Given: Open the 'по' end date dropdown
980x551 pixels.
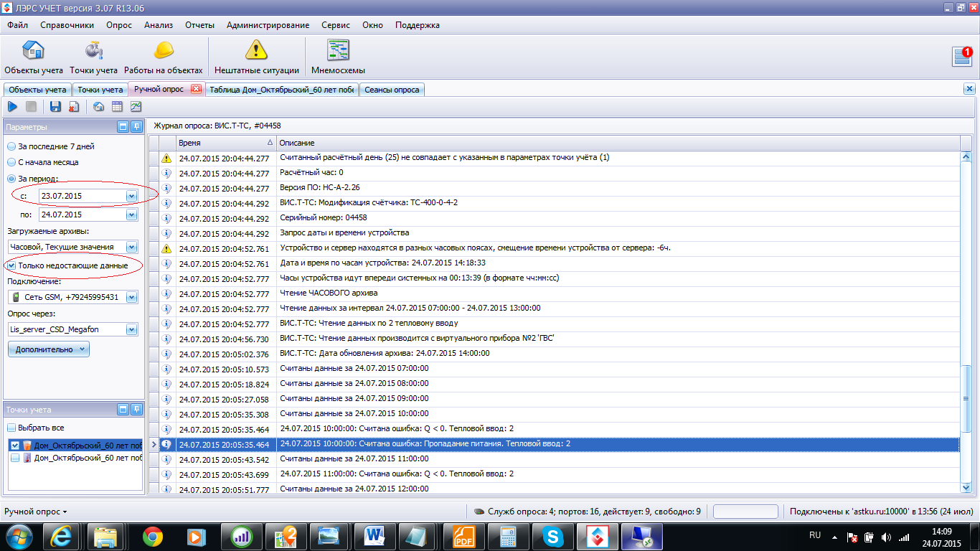Looking at the screenshot, I should 131,215.
